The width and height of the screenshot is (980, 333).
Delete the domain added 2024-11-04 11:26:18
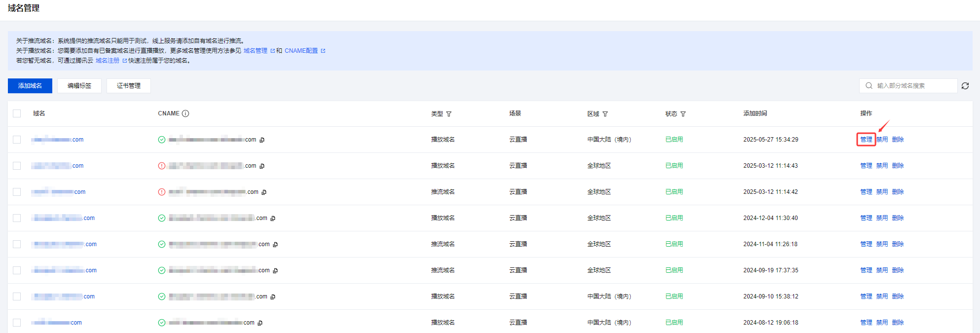pos(898,244)
